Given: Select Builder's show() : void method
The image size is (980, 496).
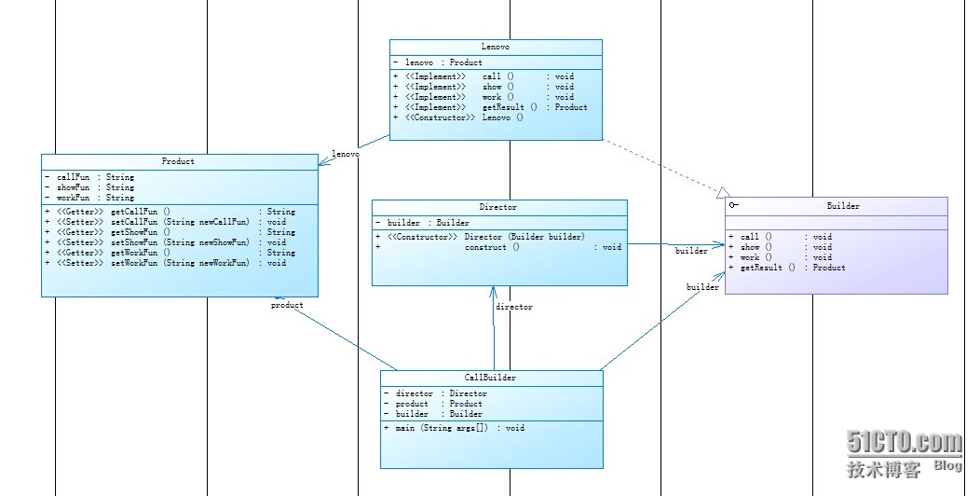Looking at the screenshot, I should click(x=780, y=247).
